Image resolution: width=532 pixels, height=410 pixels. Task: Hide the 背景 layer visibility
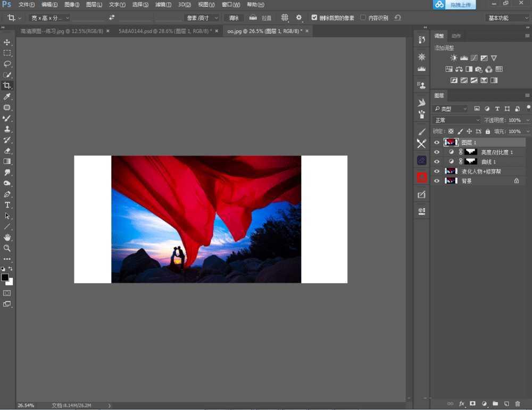tap(436, 181)
